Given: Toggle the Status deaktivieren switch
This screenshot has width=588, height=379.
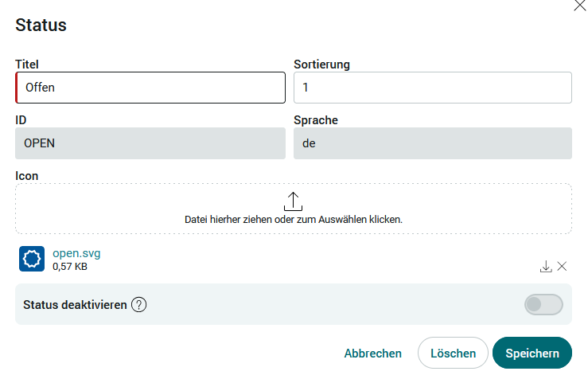Looking at the screenshot, I should [543, 304].
